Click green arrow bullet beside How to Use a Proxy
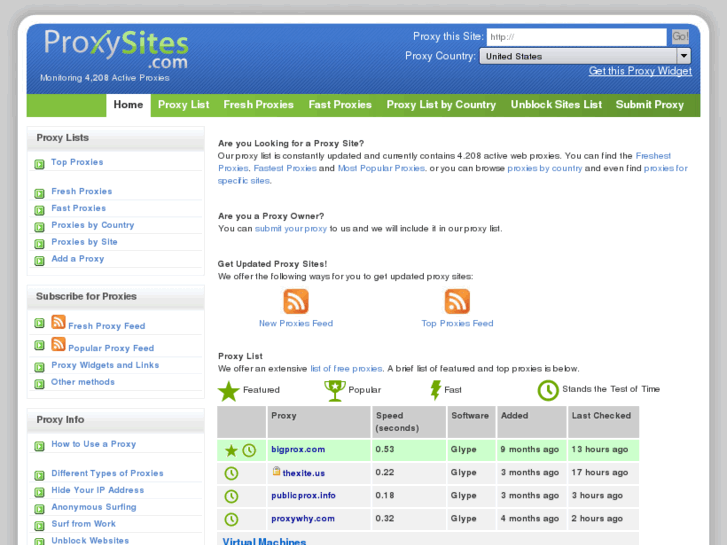 coord(39,446)
